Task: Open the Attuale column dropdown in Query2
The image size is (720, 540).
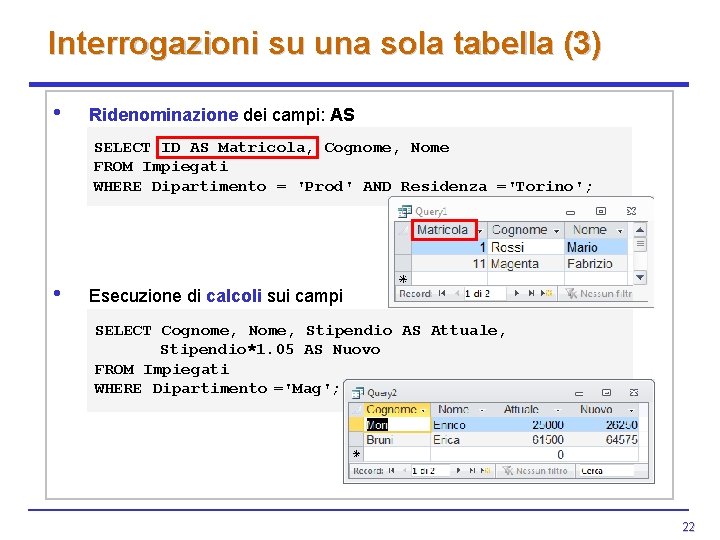Action: [x=558, y=410]
